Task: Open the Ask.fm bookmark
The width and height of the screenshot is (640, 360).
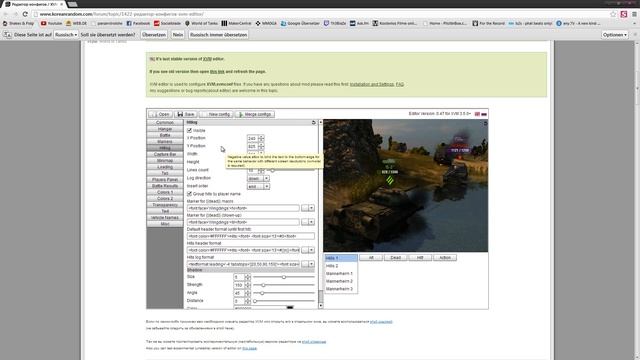Action: point(359,24)
